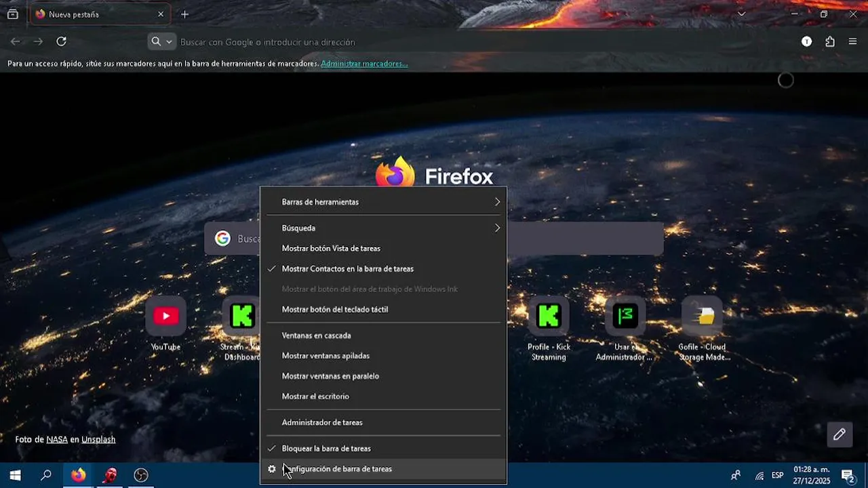Image resolution: width=868 pixels, height=488 pixels.
Task: Choose Mostrar ventanas apiladas
Action: [383, 356]
